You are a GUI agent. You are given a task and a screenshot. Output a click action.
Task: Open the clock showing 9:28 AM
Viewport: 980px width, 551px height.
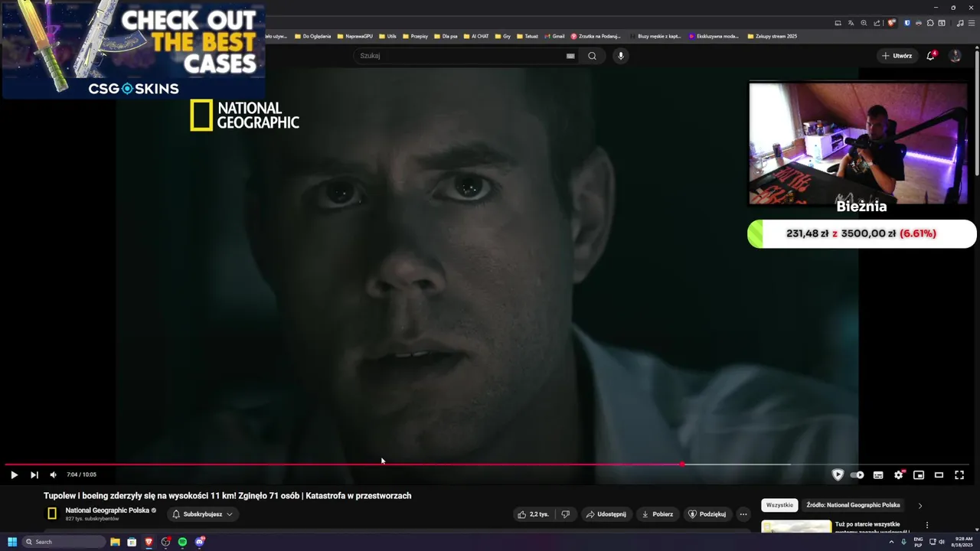(964, 542)
